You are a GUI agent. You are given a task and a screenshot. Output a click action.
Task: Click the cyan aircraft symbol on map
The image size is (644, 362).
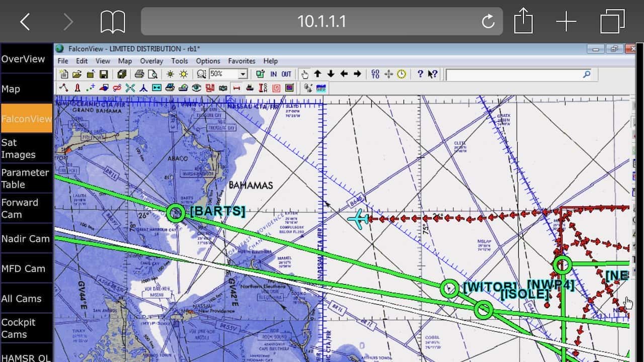[358, 219]
